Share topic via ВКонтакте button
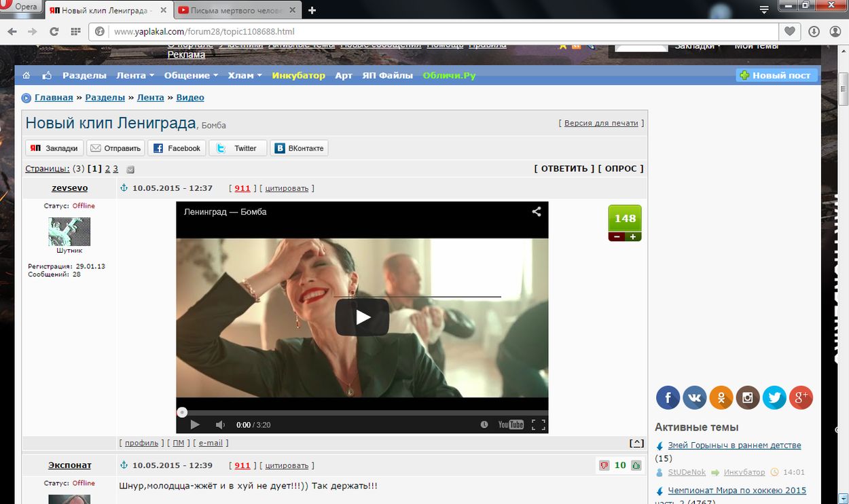 point(299,148)
